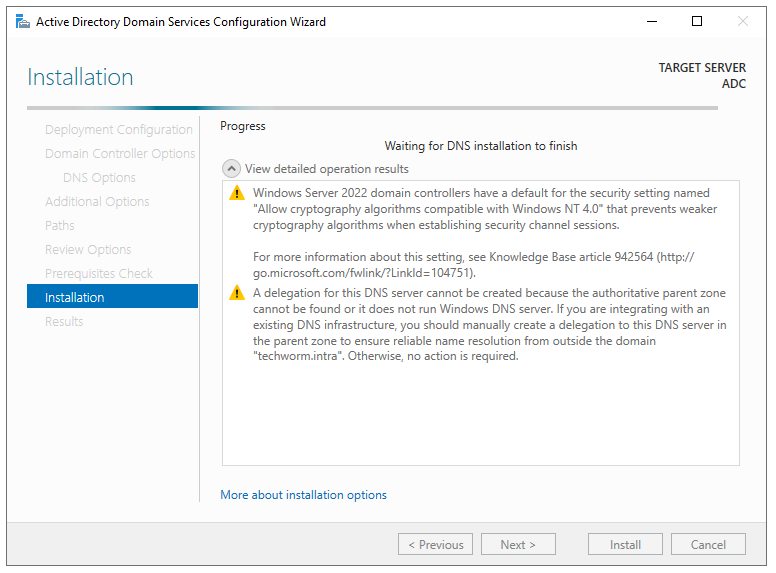This screenshot has width=776, height=573.
Task: Maximize the wizard window
Action: pos(697,21)
